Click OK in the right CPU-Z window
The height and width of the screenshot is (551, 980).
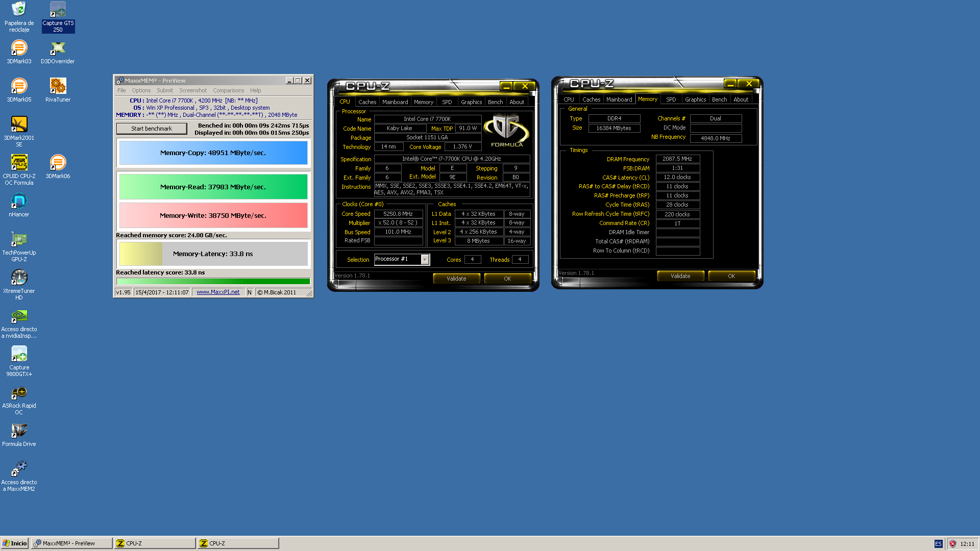(731, 276)
